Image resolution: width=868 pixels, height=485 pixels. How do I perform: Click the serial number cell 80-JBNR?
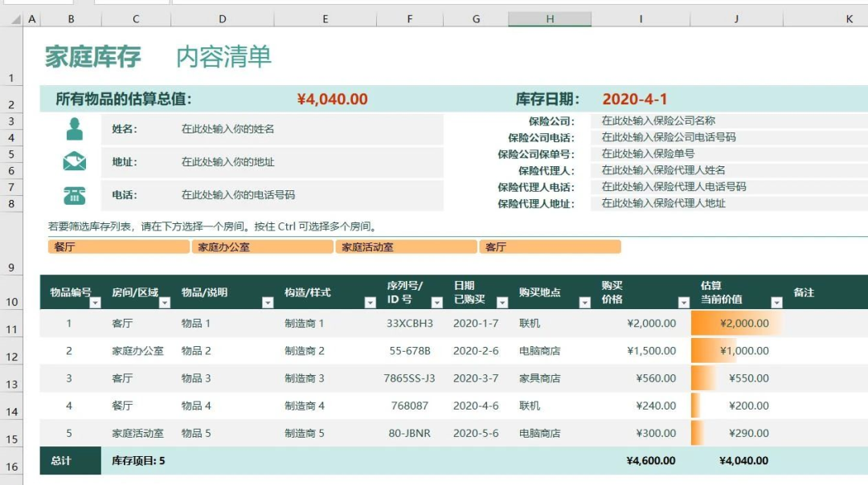pos(410,433)
